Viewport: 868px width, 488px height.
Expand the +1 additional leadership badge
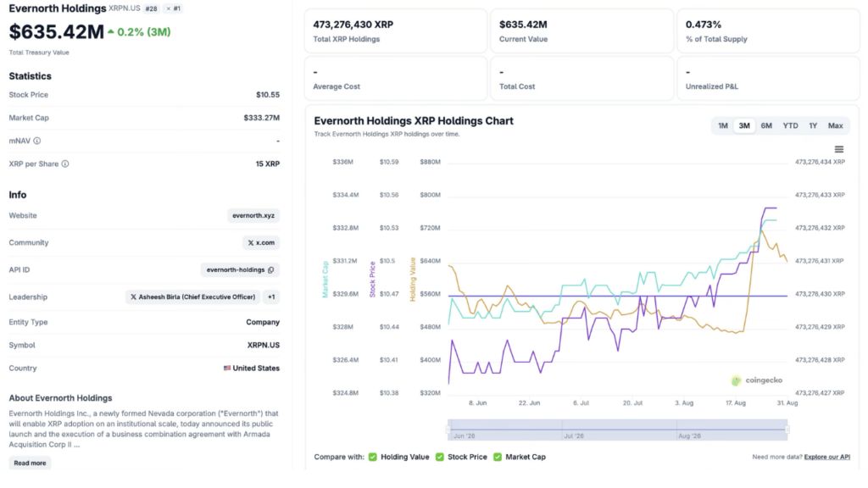coord(271,297)
